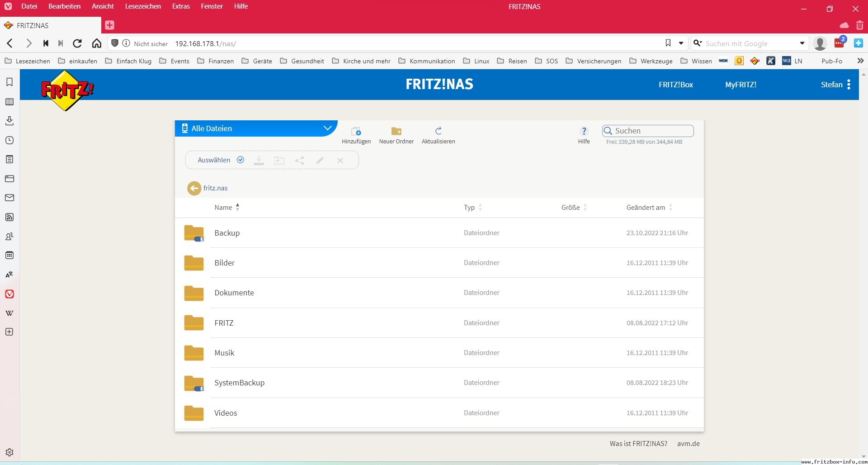Open the Extras menu
The width and height of the screenshot is (868, 465).
(x=181, y=6)
